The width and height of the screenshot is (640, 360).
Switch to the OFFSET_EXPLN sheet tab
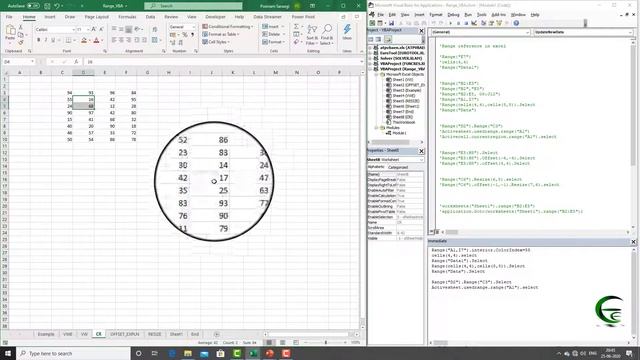[124, 334]
